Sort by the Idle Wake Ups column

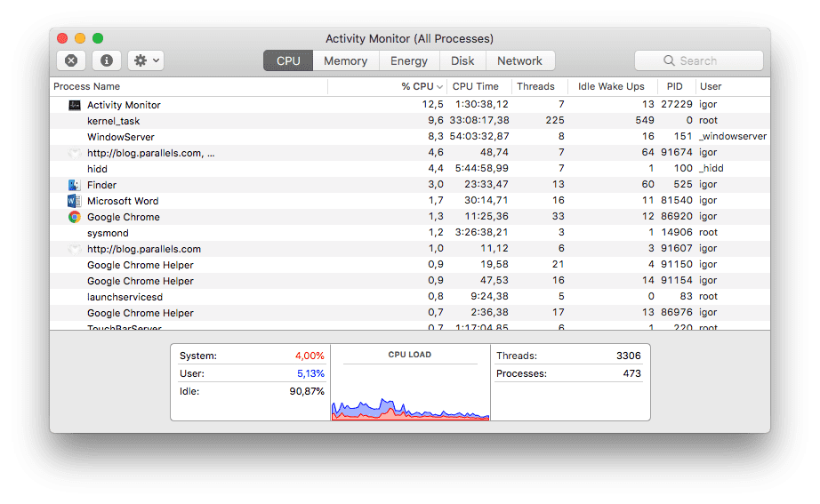[x=610, y=86]
